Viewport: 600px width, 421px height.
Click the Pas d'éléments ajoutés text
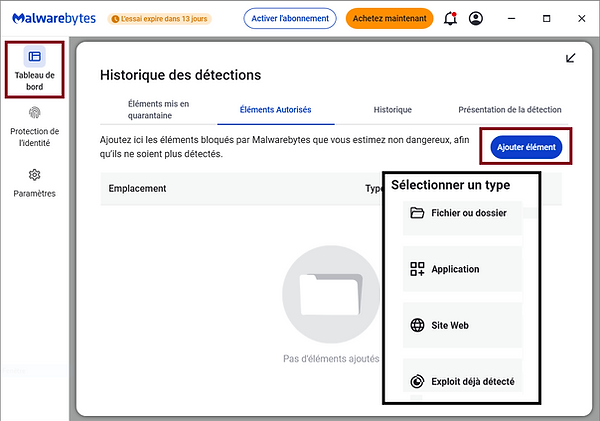point(331,359)
